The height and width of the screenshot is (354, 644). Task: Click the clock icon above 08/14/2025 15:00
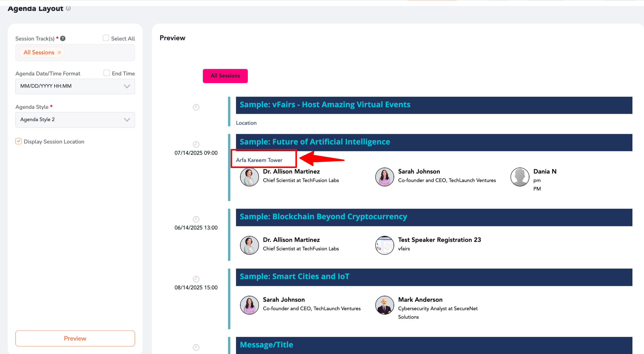196,279
